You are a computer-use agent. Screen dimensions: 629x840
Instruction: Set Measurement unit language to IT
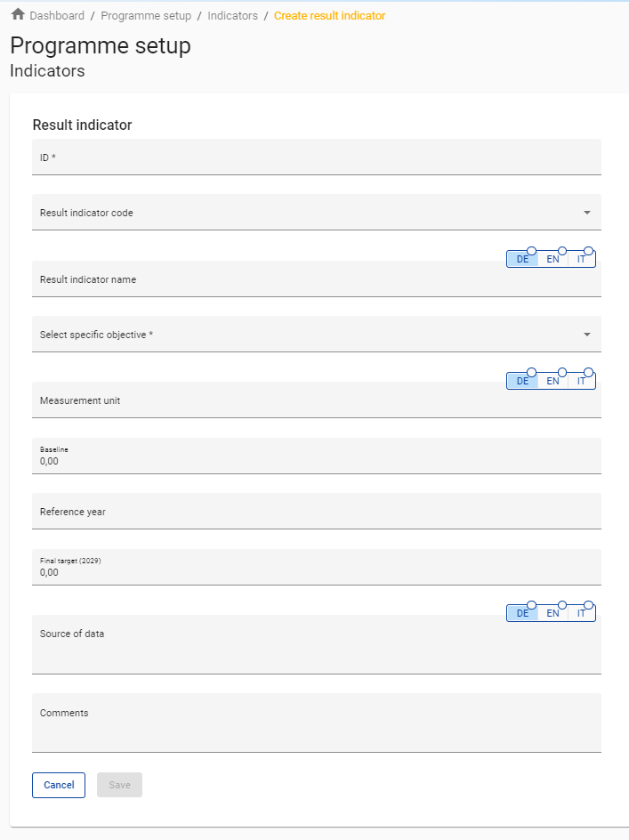click(x=581, y=381)
